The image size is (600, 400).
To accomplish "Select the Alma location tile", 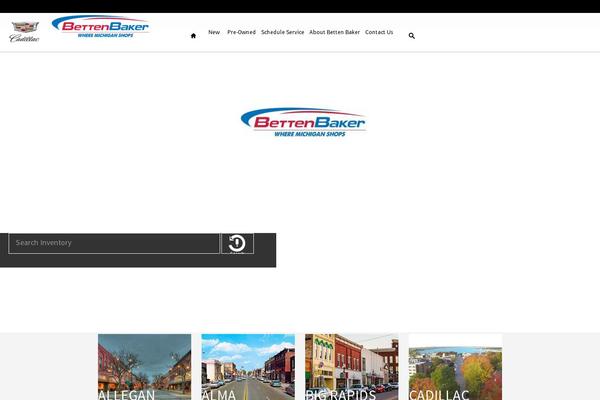I will click(x=248, y=367).
